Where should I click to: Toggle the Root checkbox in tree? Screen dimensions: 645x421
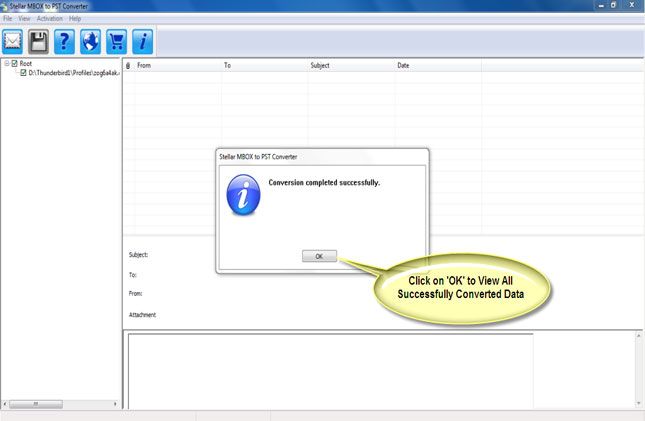pyautogui.click(x=15, y=64)
